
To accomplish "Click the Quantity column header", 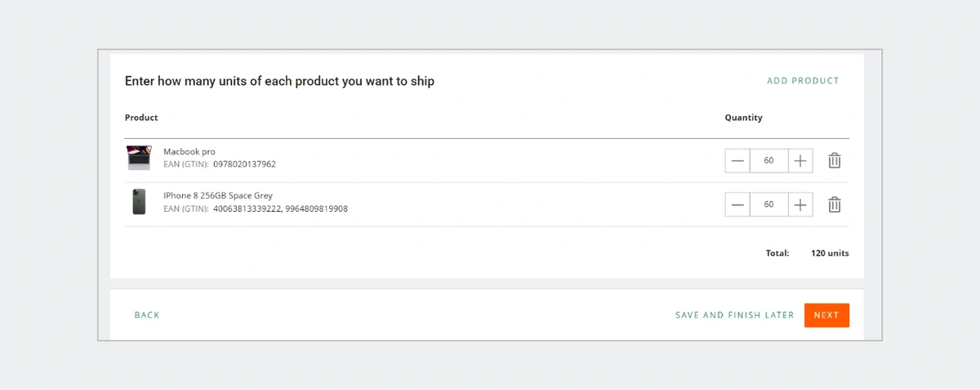I will 743,118.
